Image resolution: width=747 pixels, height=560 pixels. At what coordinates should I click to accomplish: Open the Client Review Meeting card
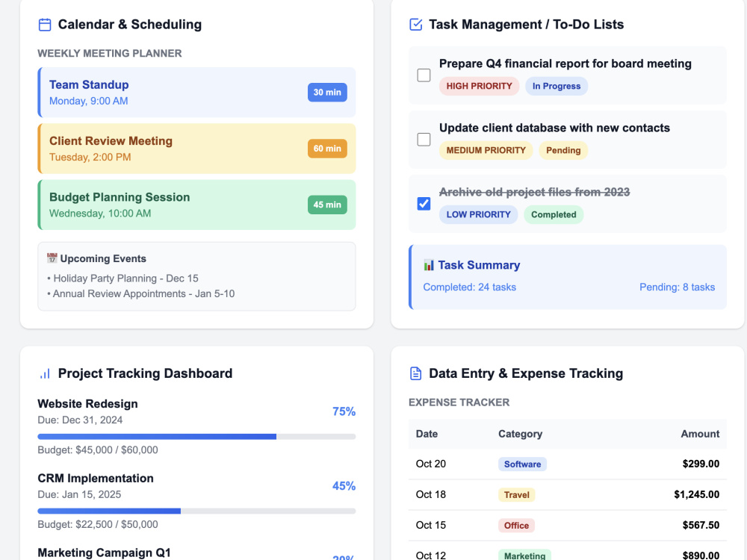pos(196,149)
